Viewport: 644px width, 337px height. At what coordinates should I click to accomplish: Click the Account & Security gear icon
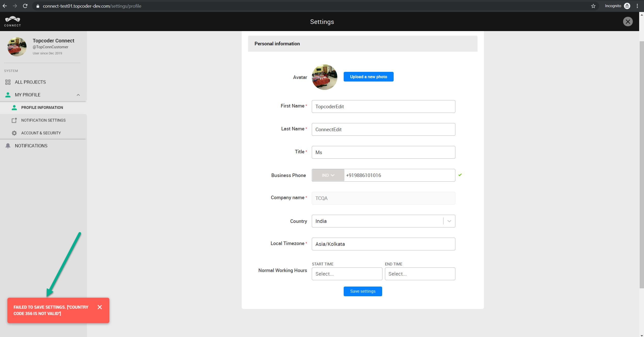(x=14, y=133)
